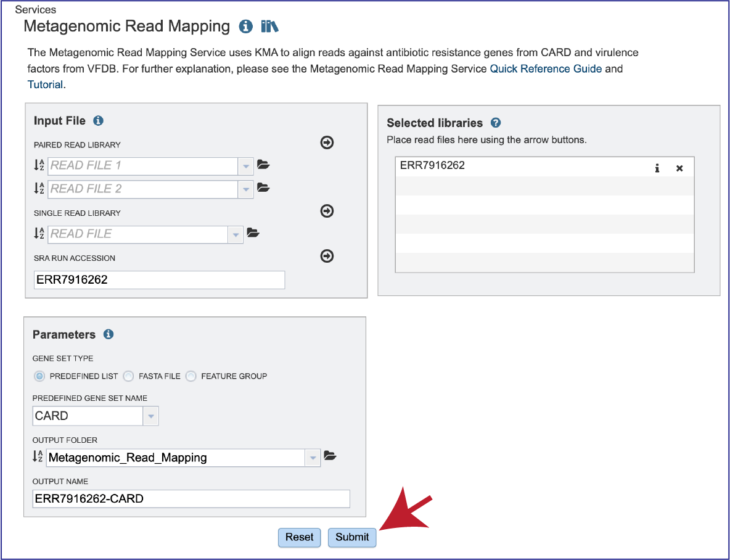Select FASTA FILE gene set type
Screen dimensions: 730x560
[128, 376]
